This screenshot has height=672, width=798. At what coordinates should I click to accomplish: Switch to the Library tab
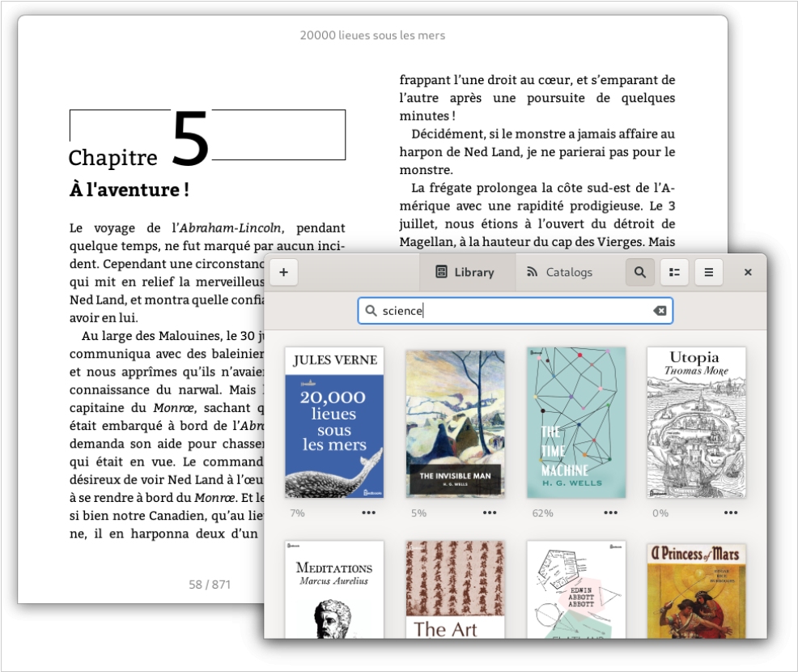tap(465, 272)
